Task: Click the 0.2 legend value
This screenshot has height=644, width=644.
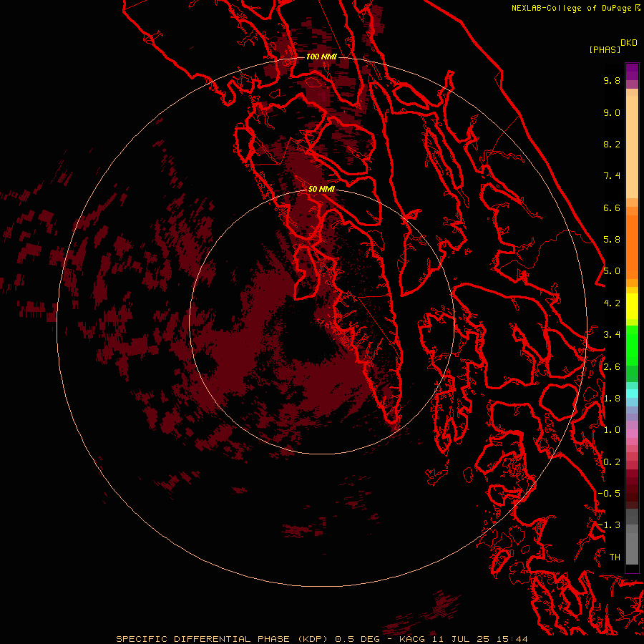Action: point(612,462)
